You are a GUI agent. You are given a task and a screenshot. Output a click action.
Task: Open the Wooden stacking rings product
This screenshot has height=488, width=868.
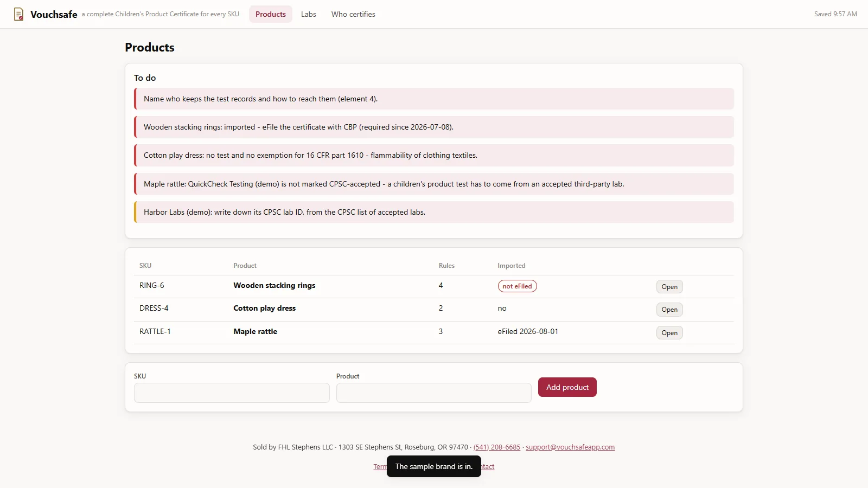click(x=669, y=287)
